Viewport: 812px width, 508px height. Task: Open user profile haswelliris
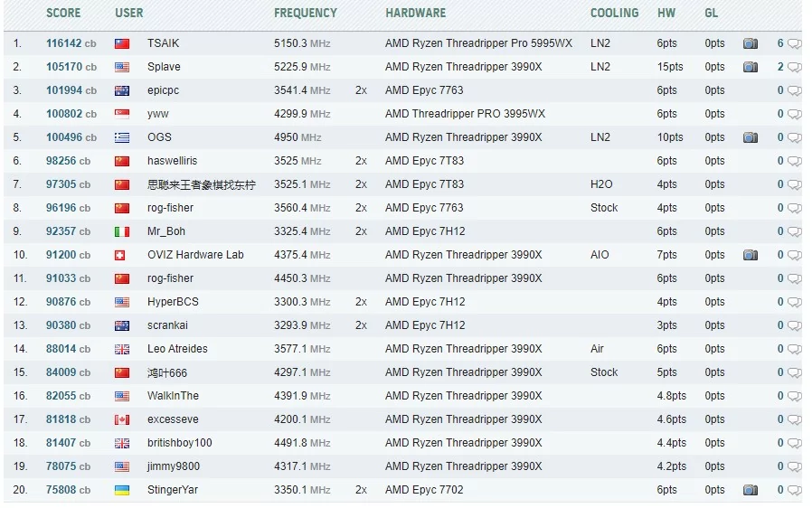(x=172, y=161)
